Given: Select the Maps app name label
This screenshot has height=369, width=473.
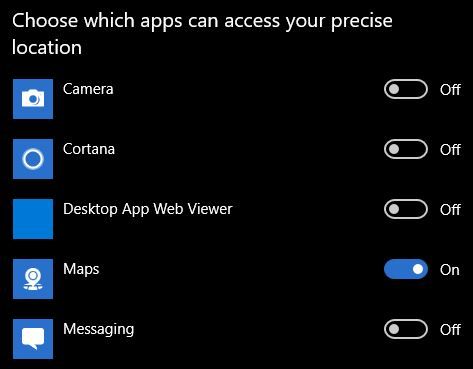Looking at the screenshot, I should click(81, 270).
